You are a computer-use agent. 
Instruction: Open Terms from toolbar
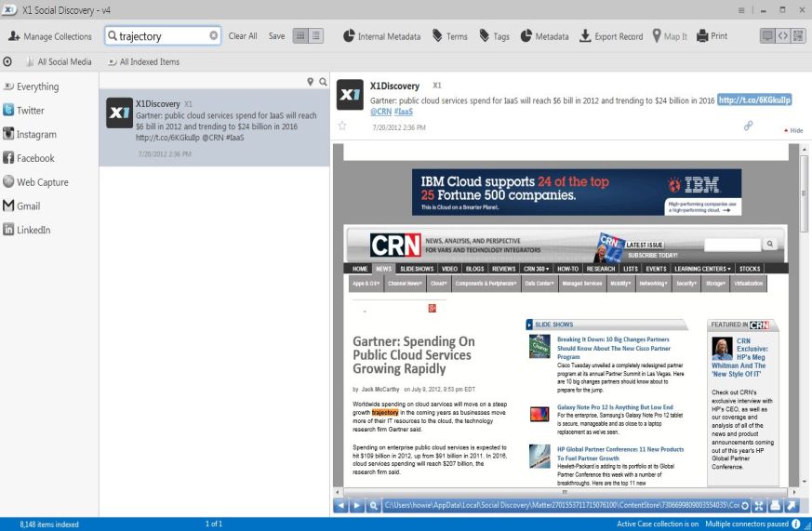[450, 36]
